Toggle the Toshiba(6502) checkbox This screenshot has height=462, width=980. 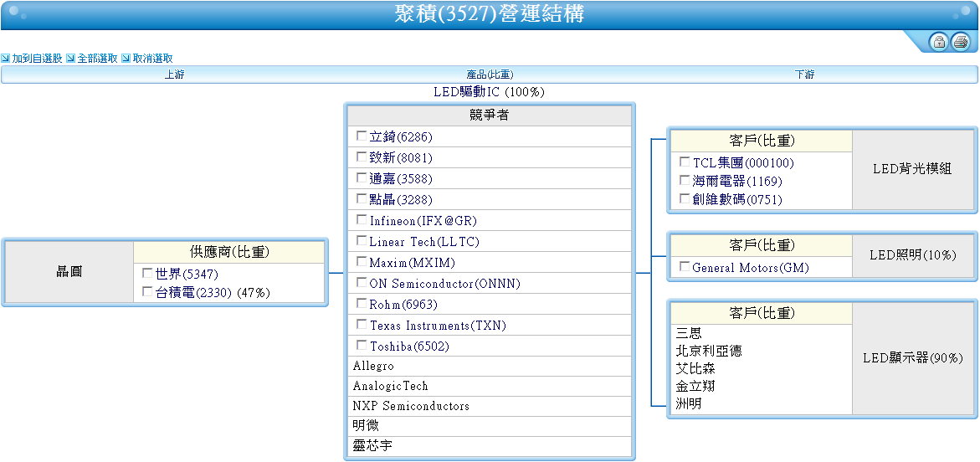362,345
